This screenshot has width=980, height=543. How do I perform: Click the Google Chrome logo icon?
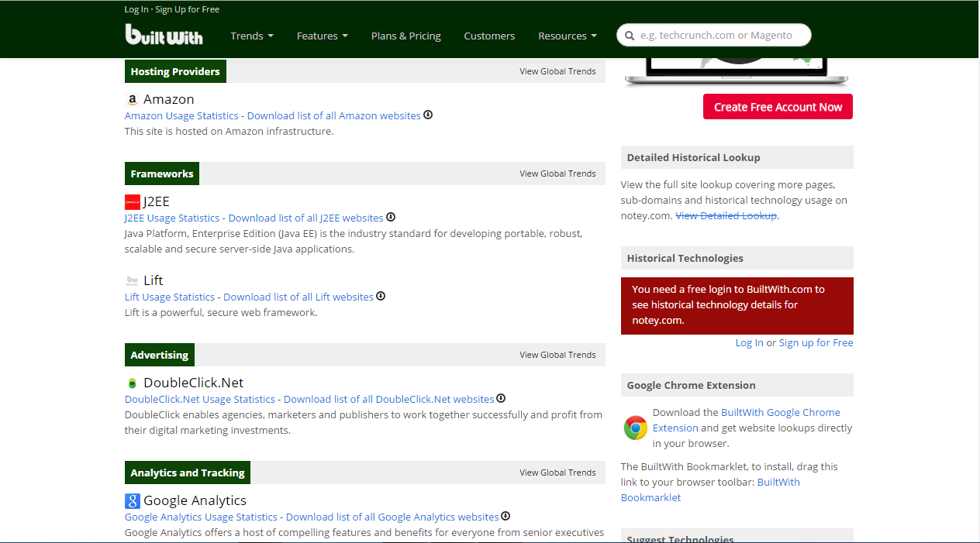636,428
